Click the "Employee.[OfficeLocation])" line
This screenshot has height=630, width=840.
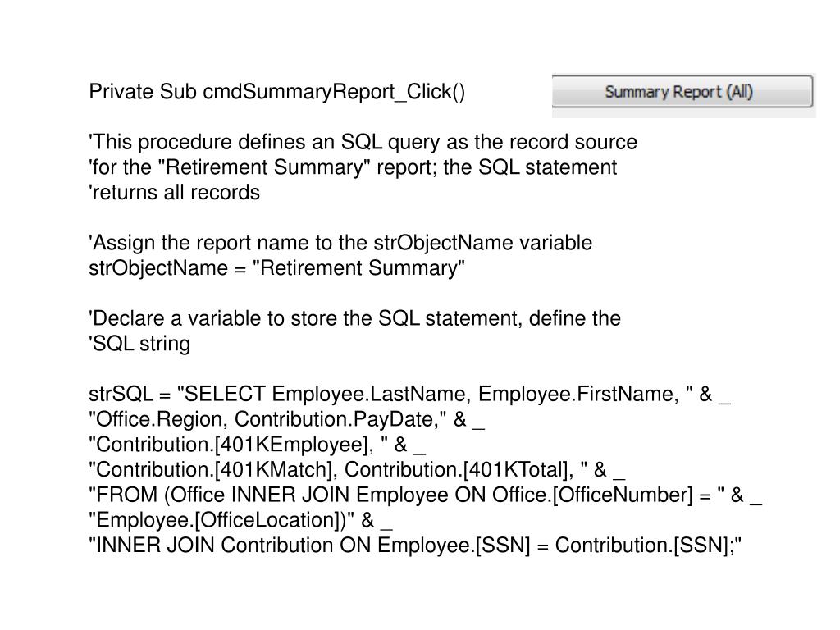pos(240,519)
